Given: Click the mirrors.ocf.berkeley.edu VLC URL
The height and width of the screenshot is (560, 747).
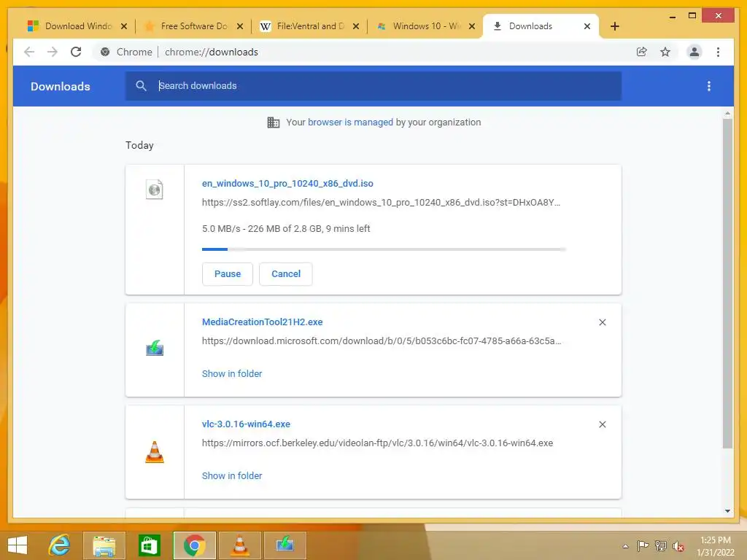Looking at the screenshot, I should 377,443.
